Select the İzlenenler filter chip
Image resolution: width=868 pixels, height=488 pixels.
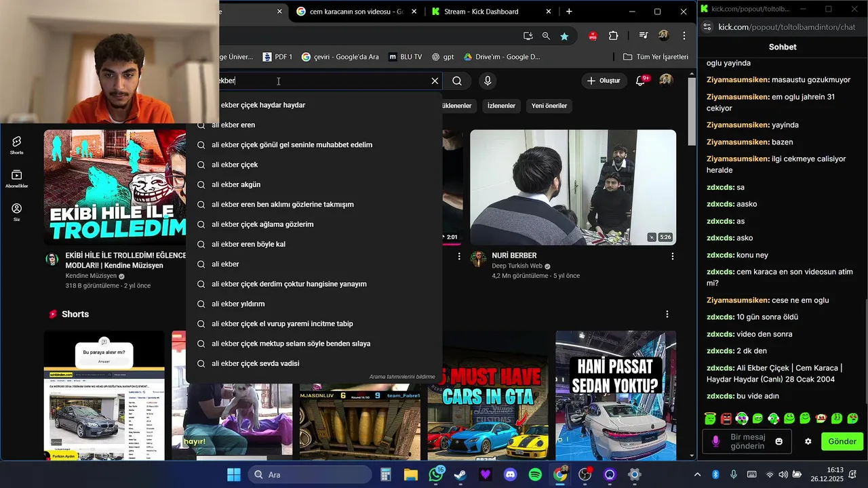[x=501, y=106]
